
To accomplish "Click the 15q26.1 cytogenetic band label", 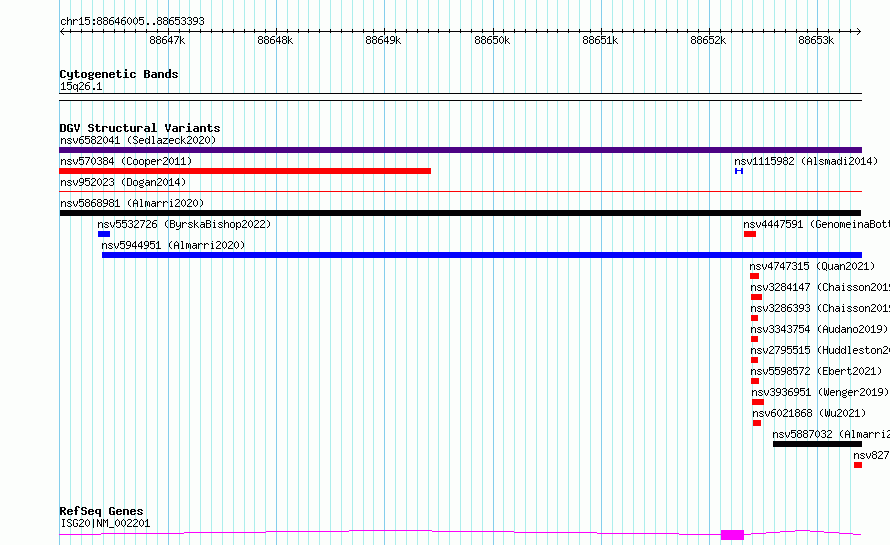I will pos(81,86).
